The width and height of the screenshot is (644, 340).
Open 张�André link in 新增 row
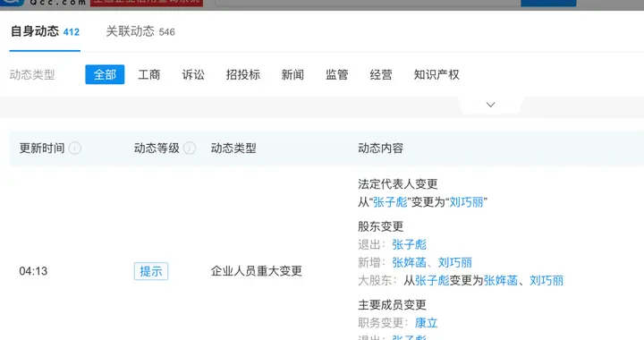pos(409,262)
